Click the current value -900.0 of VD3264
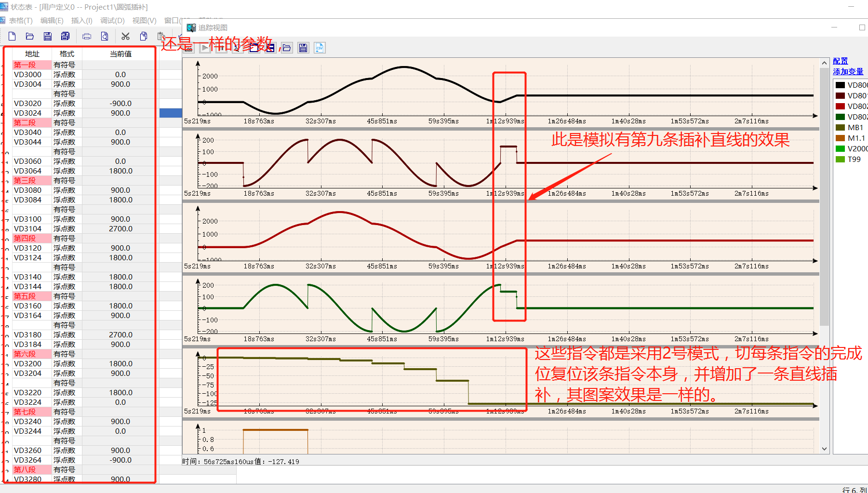Image resolution: width=868 pixels, height=493 pixels. coord(120,460)
